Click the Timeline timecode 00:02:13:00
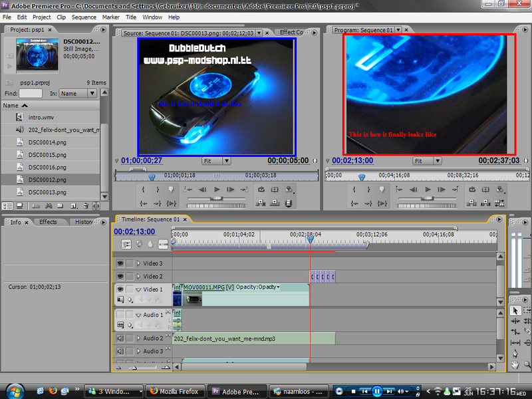532x399 pixels. tap(134, 231)
